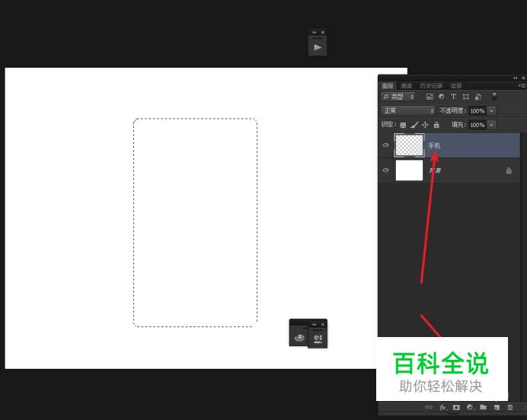This screenshot has height=420, width=527.
Task: Open the 填充 fill slider arrow
Action: (492, 125)
